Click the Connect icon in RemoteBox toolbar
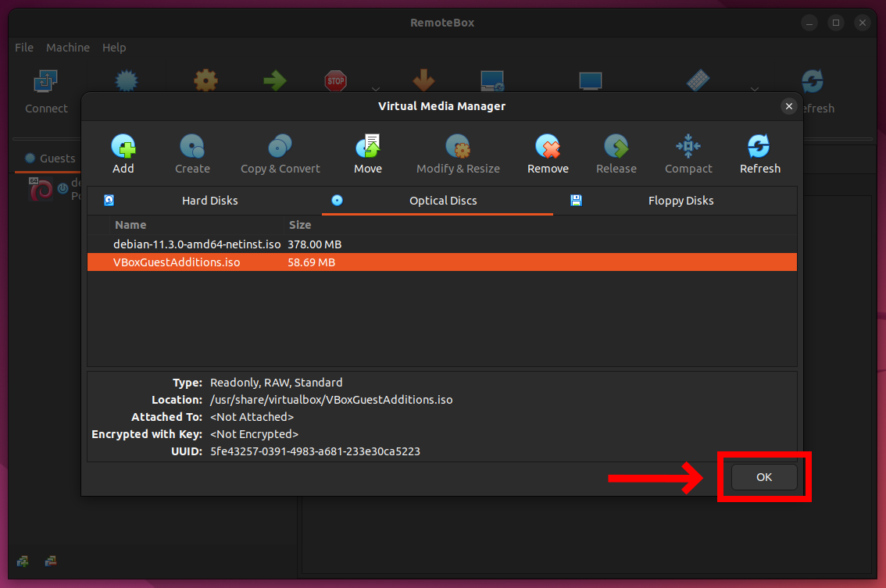 pos(46,80)
